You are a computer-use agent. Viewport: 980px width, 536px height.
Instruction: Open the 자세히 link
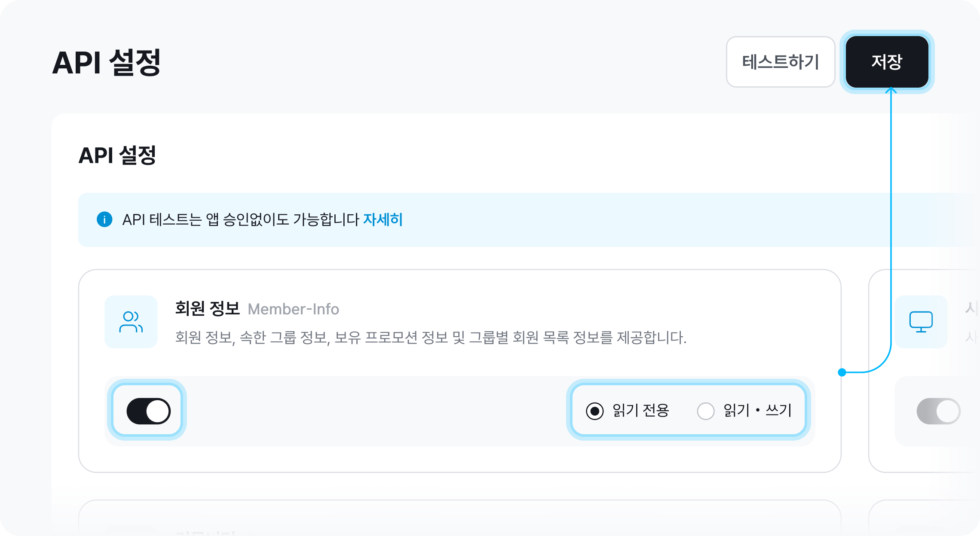(x=383, y=219)
